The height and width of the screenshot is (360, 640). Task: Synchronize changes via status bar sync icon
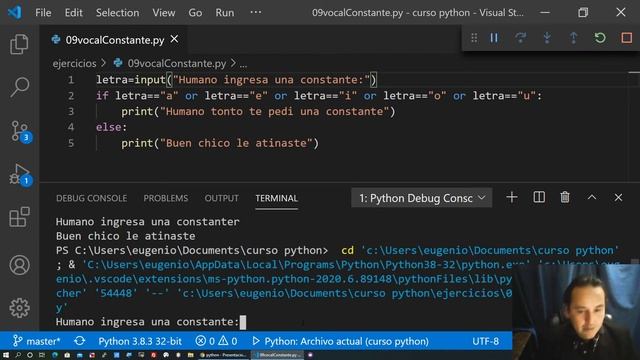(x=80, y=341)
